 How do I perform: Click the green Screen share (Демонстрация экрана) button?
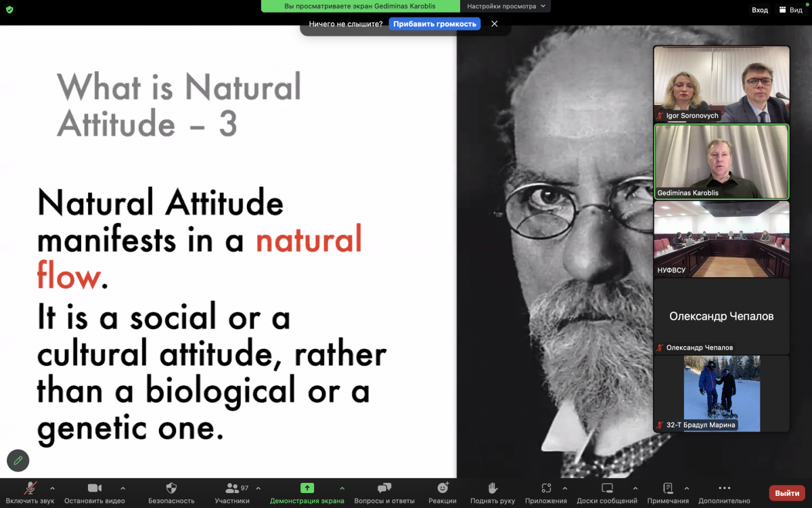pos(307,488)
